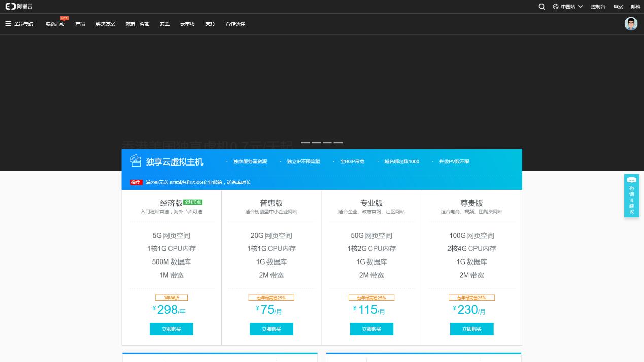Viewport: 644px width, 362px height.
Task: Click the cloud host icon in the 独享云虚拟主机 banner
Action: tap(135, 160)
